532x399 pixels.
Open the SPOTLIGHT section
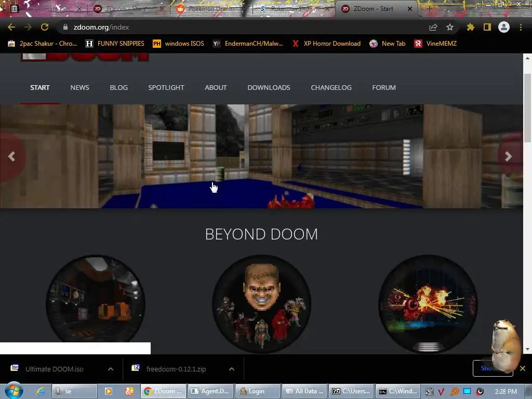(166, 87)
